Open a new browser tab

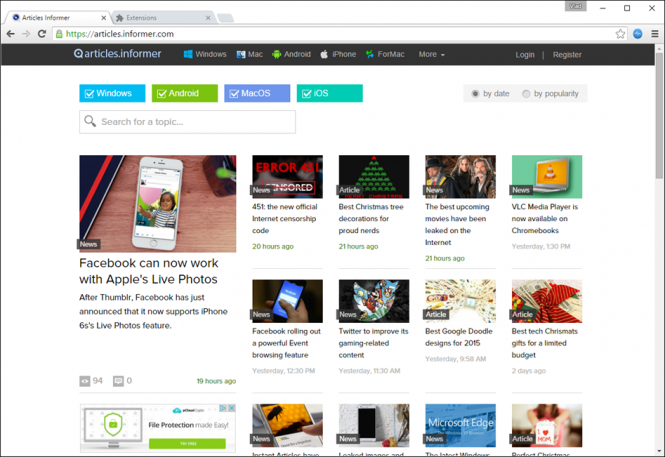pos(225,18)
